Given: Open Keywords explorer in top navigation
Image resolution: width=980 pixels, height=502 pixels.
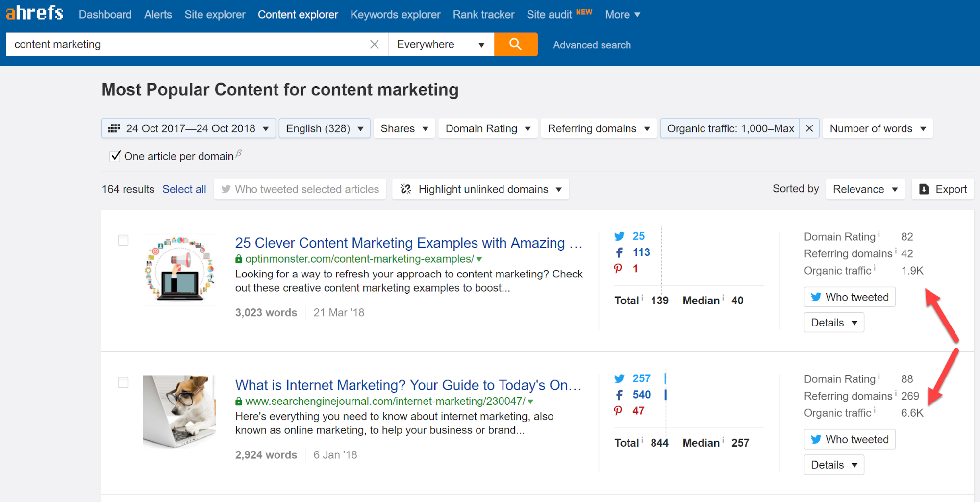Looking at the screenshot, I should point(395,15).
